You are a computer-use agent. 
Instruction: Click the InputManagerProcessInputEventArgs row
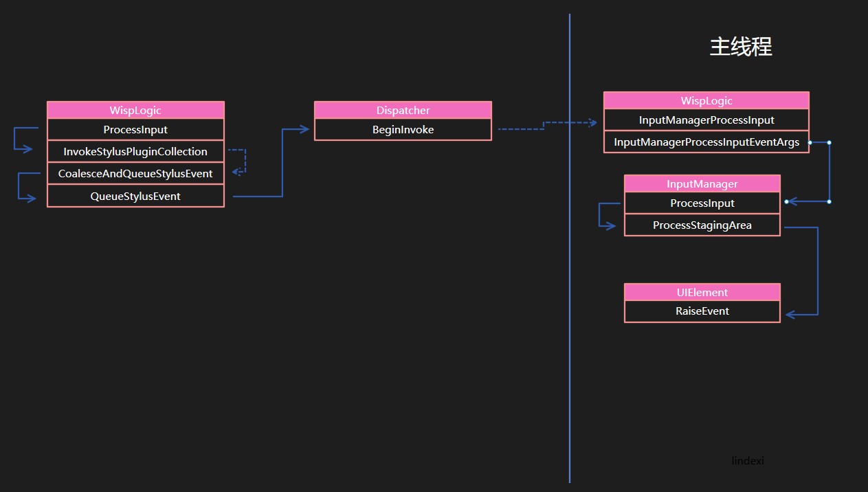click(706, 142)
